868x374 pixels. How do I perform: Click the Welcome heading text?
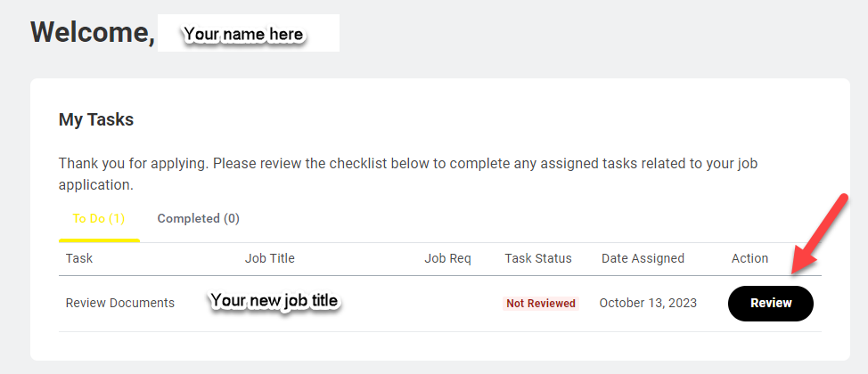93,32
